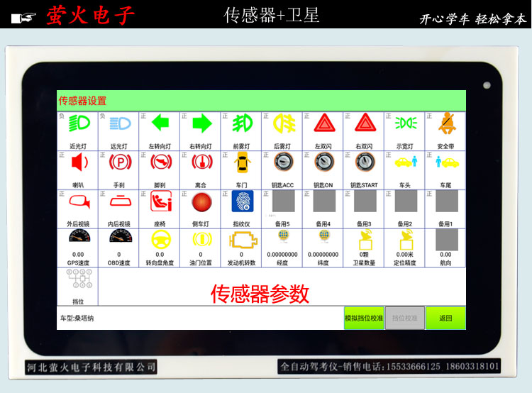Tap the car door (车门) icon

(242, 163)
